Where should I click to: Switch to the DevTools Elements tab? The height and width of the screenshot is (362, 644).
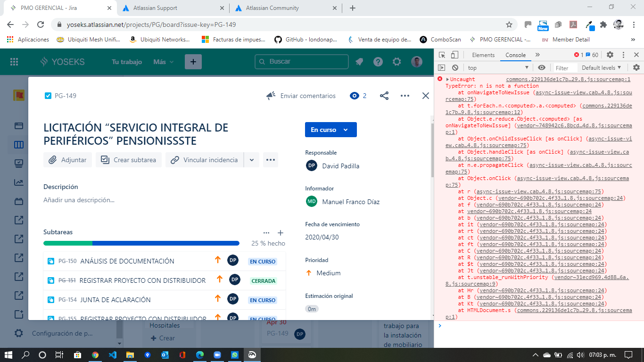pyautogui.click(x=483, y=55)
